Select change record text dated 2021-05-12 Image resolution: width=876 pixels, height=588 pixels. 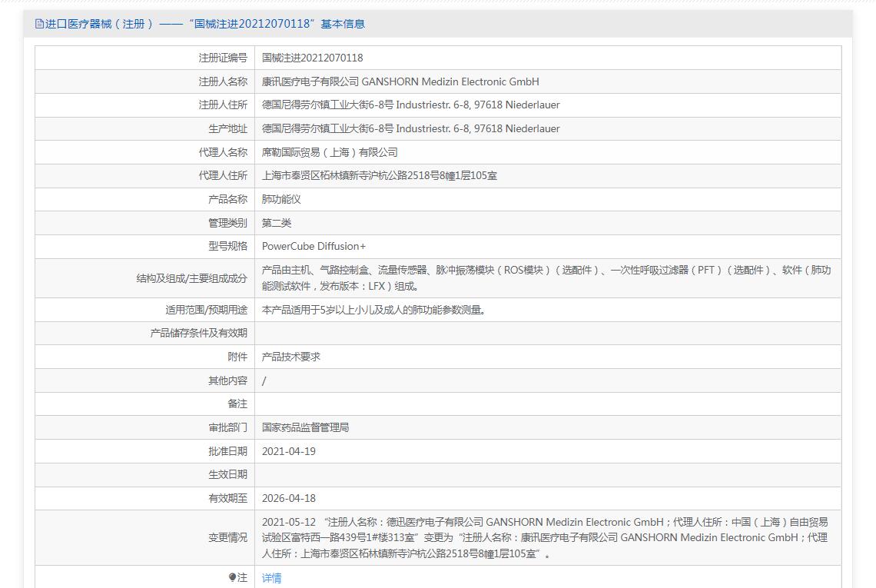click(x=546, y=538)
